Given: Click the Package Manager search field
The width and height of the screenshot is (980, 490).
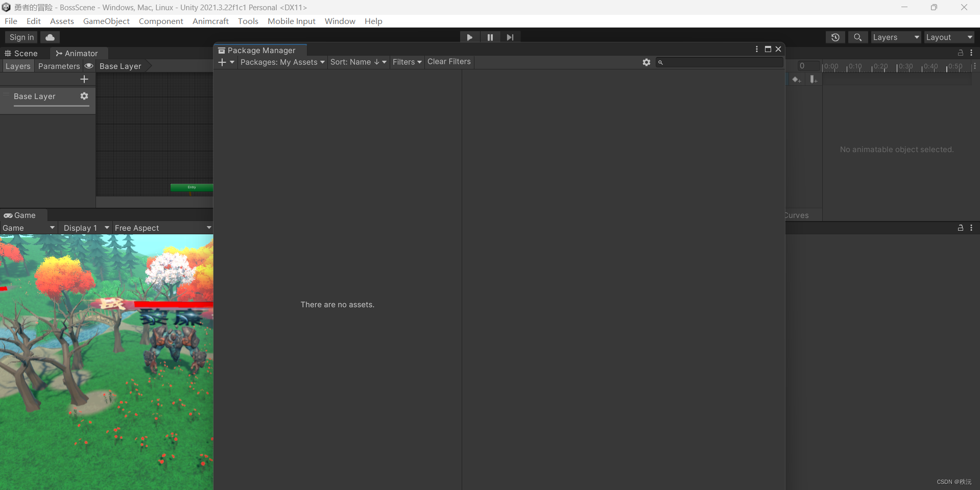Looking at the screenshot, I should click(720, 62).
